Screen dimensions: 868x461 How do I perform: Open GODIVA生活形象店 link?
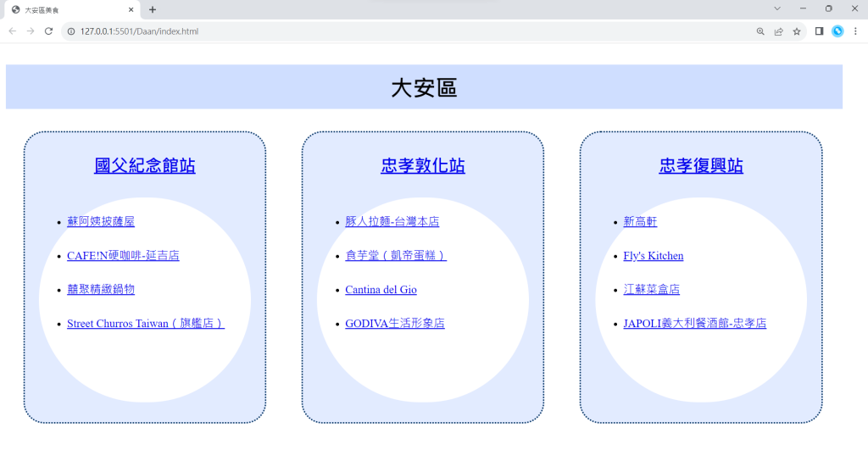tap(395, 323)
